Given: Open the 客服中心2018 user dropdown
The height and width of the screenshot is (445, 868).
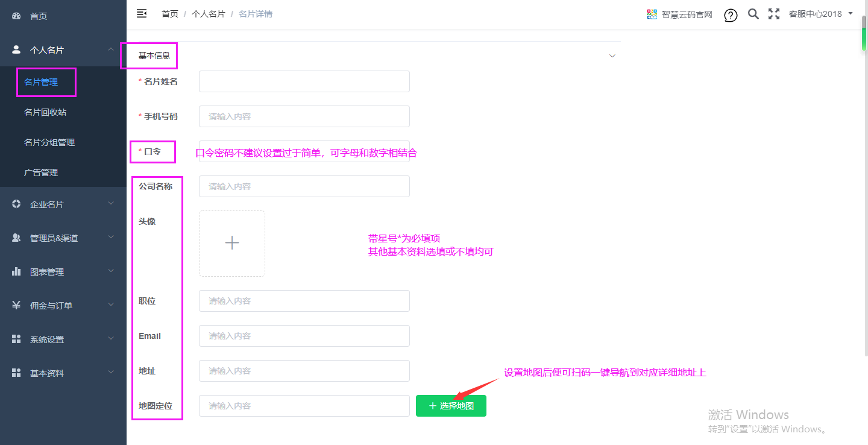Looking at the screenshot, I should click(820, 14).
